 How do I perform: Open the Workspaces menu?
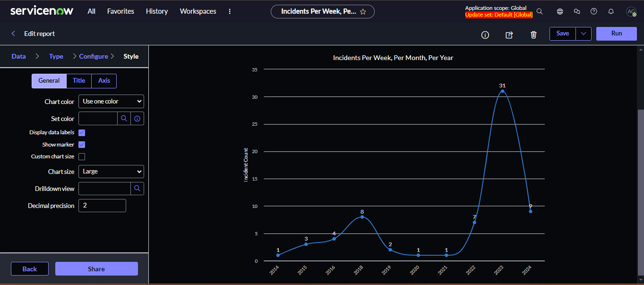point(198,11)
